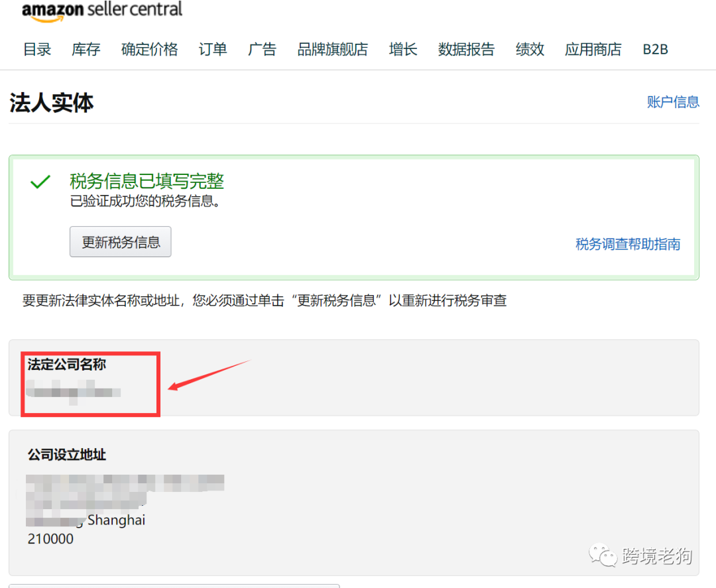Select the 增长 menu entry

coord(403,49)
